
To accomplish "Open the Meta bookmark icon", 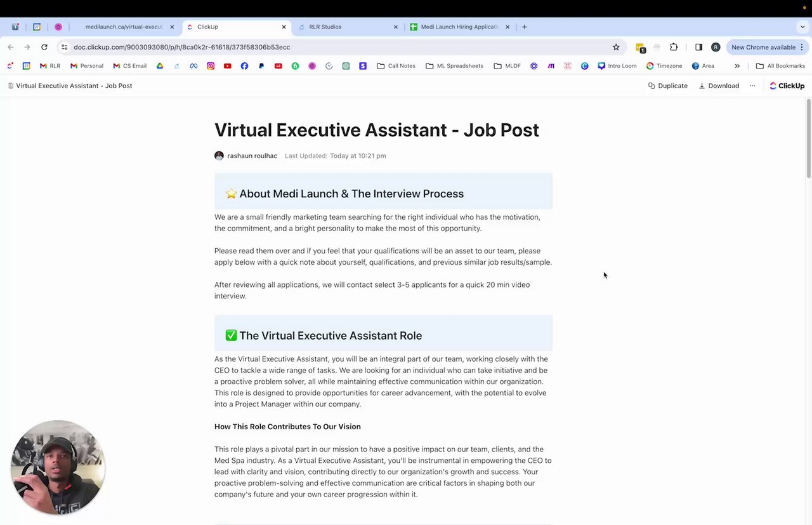I will [x=193, y=66].
